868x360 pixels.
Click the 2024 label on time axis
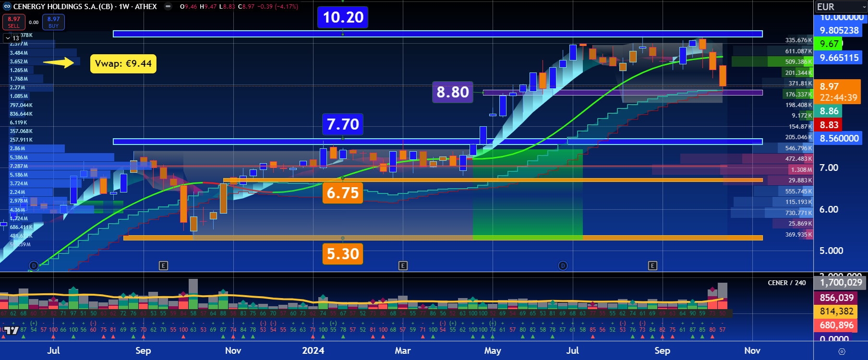tap(313, 350)
